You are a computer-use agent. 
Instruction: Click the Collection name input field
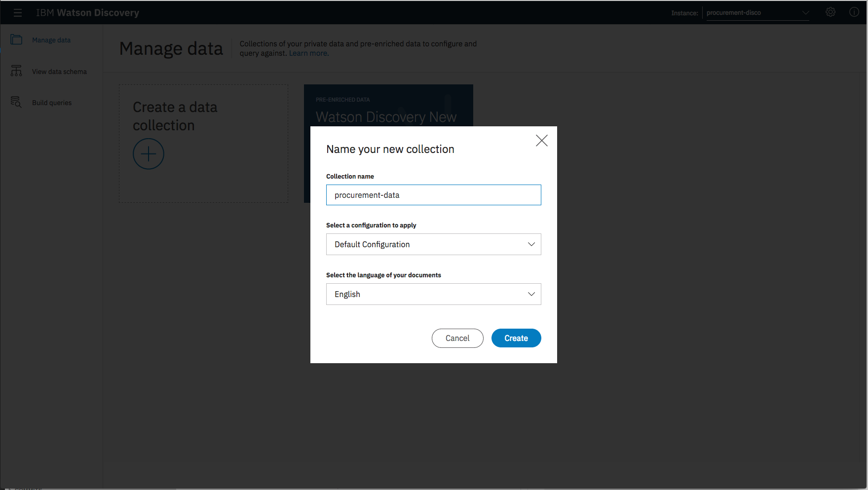[433, 195]
